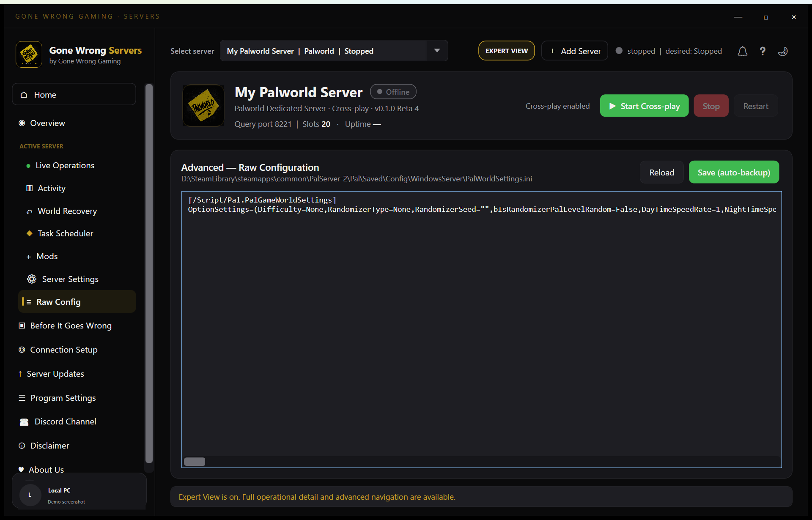Click the About Us heart icon
This screenshot has width=812, height=520.
pyautogui.click(x=21, y=470)
